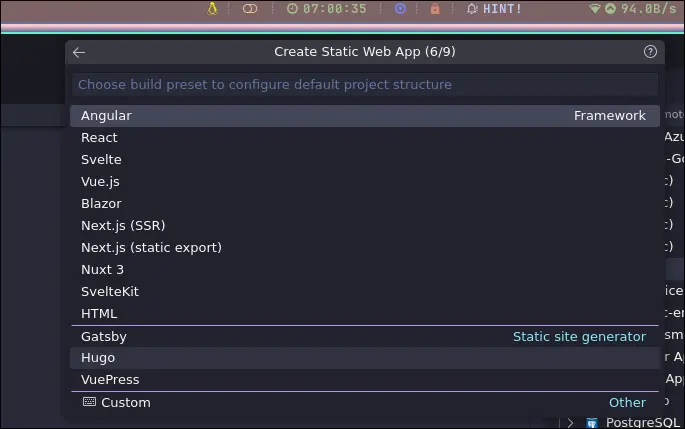Expand the PostgreSQL tree item chevron
The height and width of the screenshot is (429, 685).
click(570, 423)
